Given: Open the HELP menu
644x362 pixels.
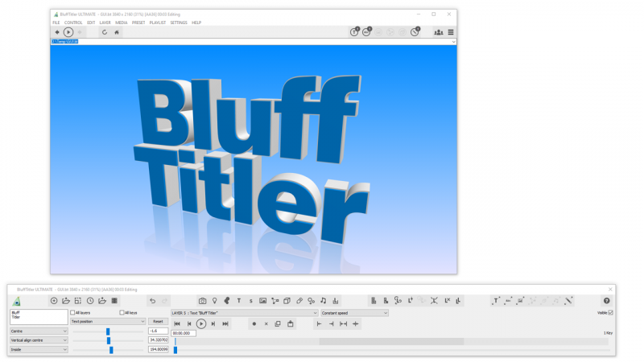Looking at the screenshot, I should (196, 23).
